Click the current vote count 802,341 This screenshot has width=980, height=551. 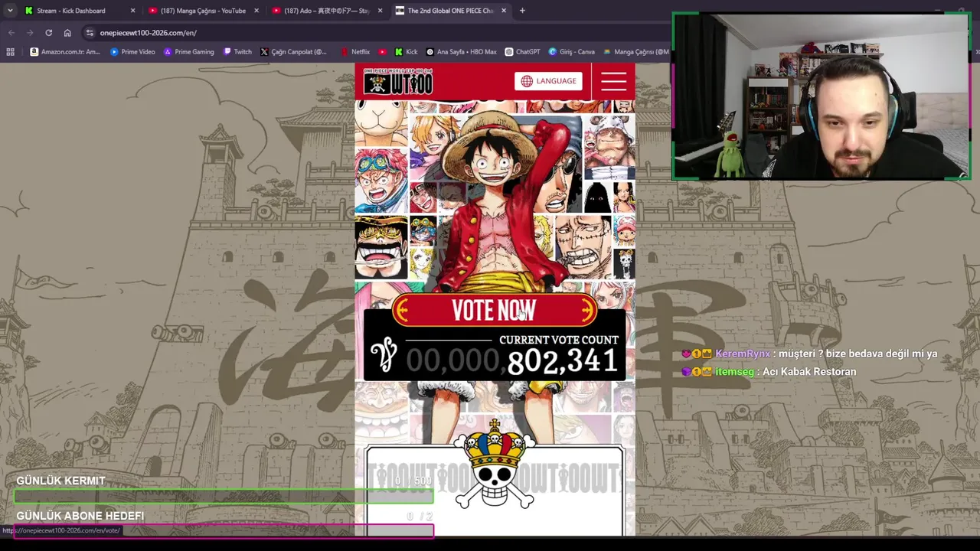[x=563, y=361]
